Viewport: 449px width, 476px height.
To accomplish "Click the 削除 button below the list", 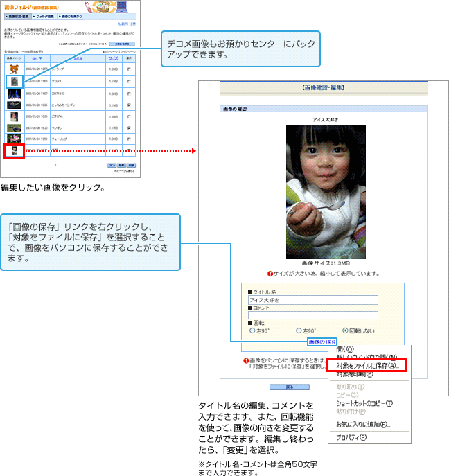I will point(131,165).
